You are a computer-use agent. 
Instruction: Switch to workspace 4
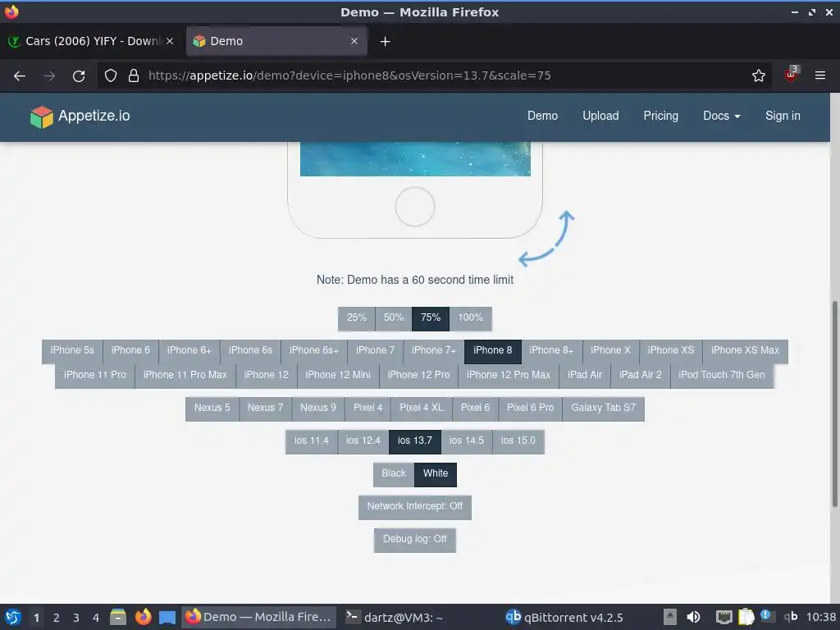click(96, 618)
